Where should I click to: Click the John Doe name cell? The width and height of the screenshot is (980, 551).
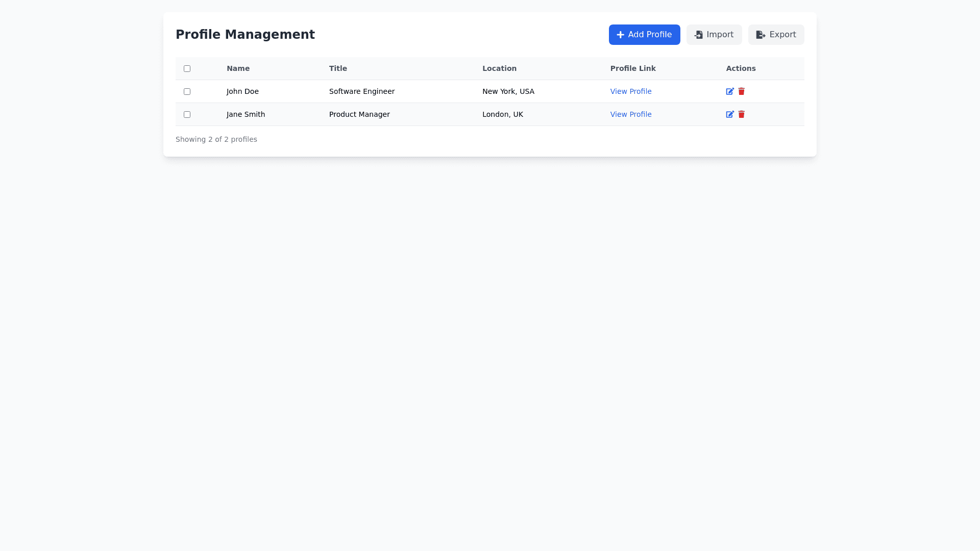[242, 91]
